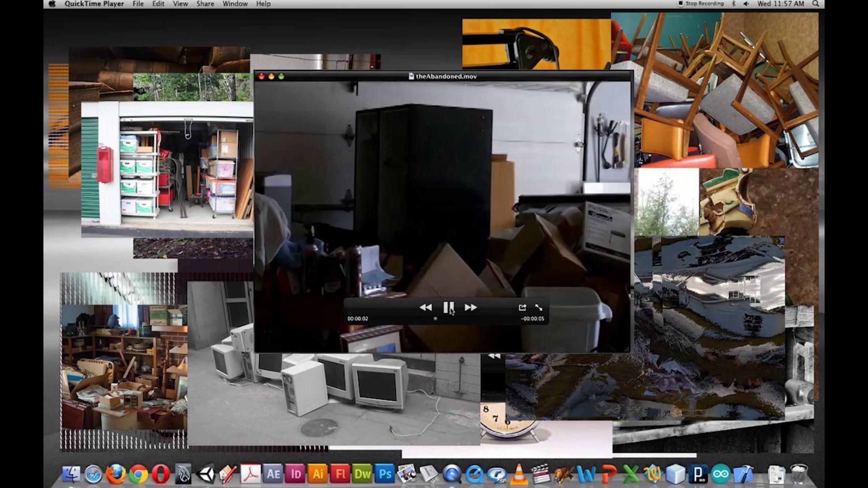
Task: Pause the video playback
Action: click(x=448, y=307)
